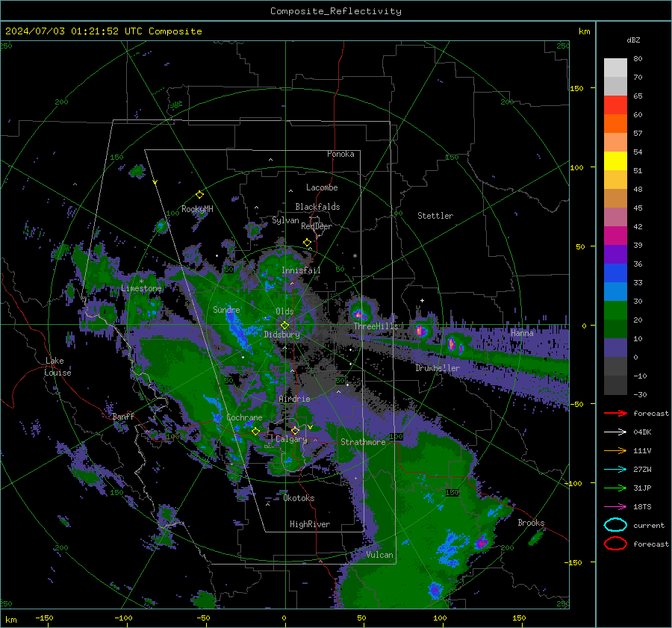Click the Banff city label
Image resolution: width=672 pixels, height=628 pixels.
tap(123, 417)
